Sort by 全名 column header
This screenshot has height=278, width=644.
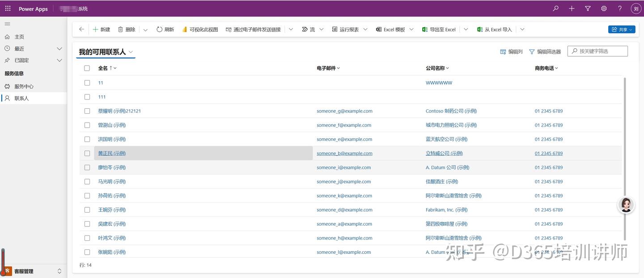(x=107, y=68)
